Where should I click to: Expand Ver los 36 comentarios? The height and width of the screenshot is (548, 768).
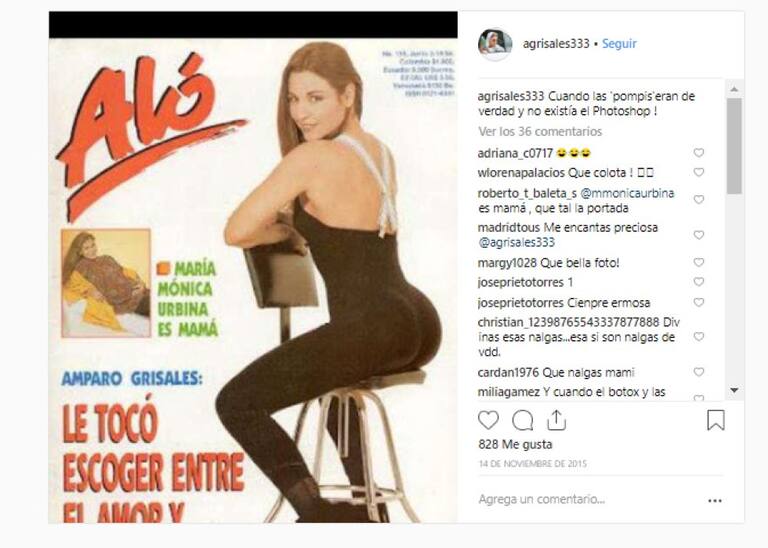[540, 131]
